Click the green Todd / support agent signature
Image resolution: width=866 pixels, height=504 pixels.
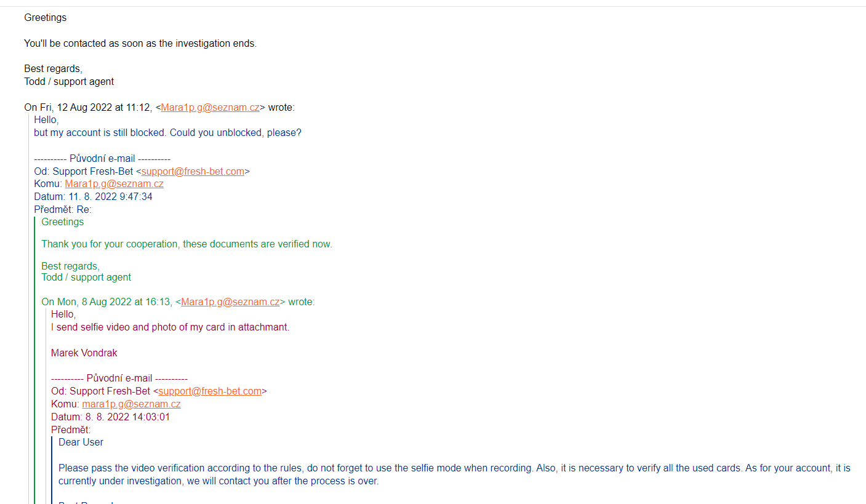pos(86,277)
